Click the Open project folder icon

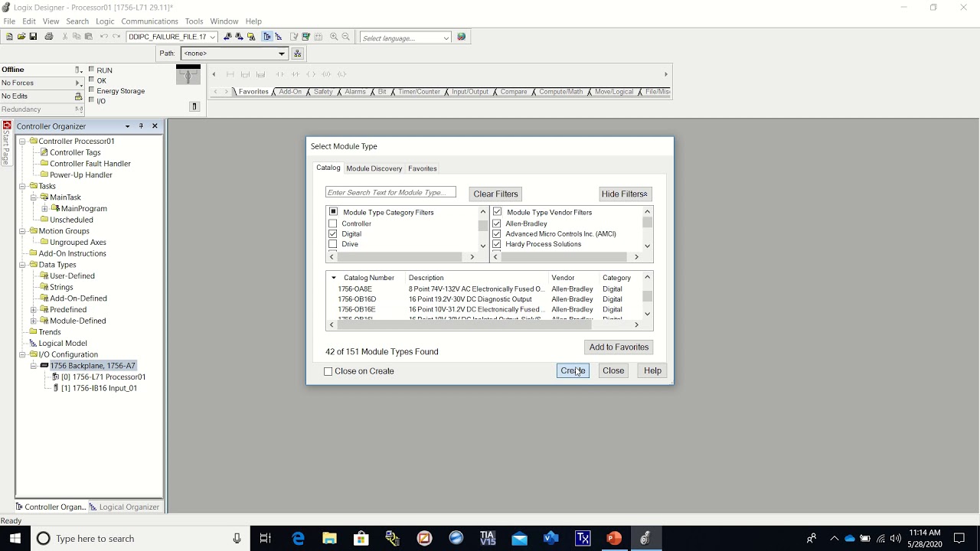coord(21,37)
